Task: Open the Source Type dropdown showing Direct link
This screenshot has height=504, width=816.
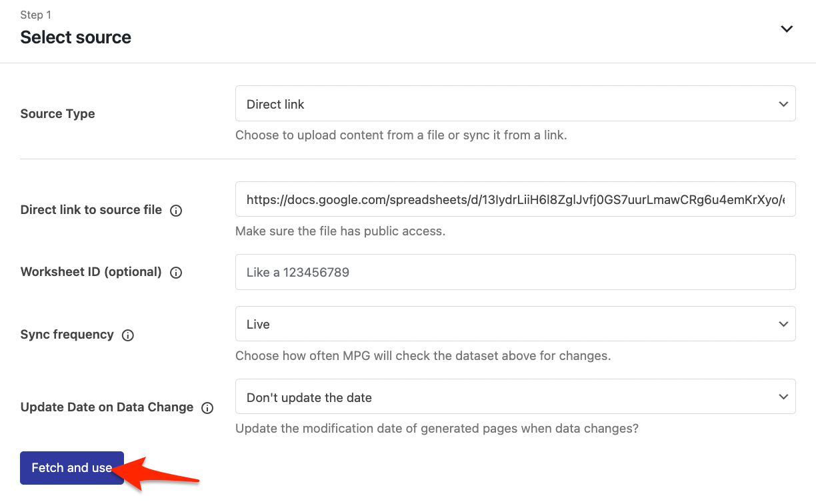Action: pos(515,104)
